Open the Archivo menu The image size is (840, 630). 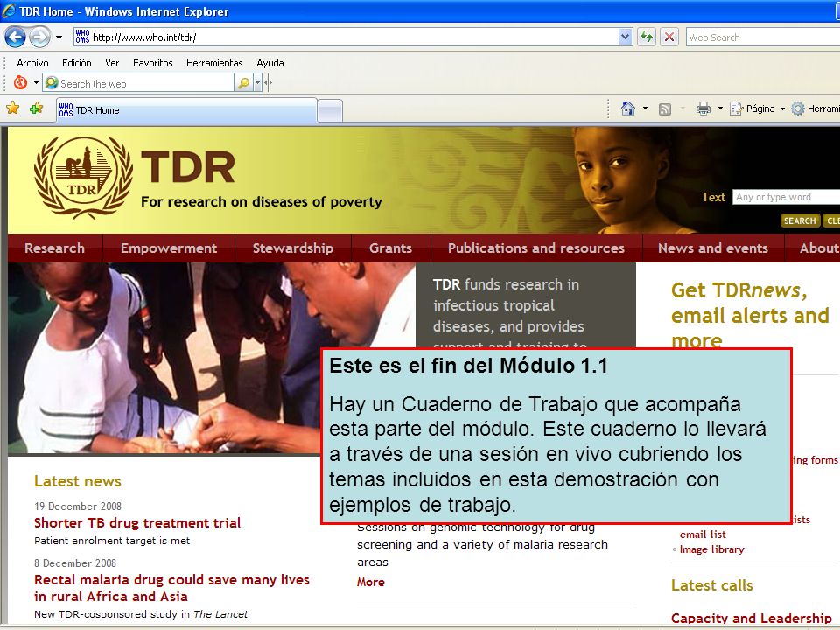point(32,63)
